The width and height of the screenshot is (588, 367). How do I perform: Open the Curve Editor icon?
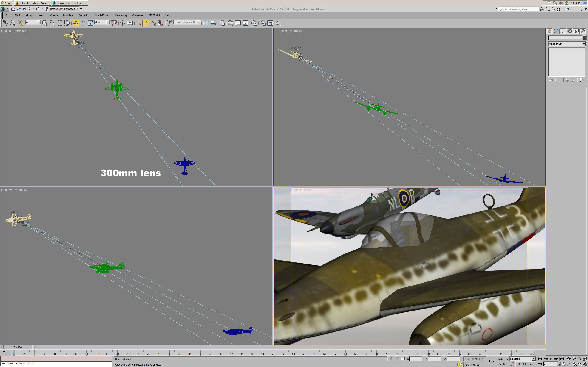[x=238, y=23]
